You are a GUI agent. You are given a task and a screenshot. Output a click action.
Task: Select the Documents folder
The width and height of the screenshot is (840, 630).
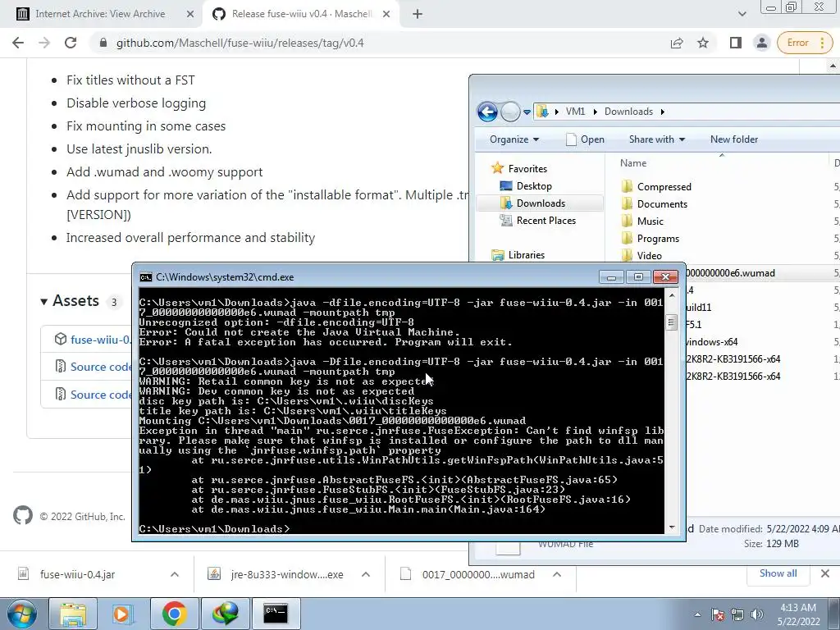point(662,203)
